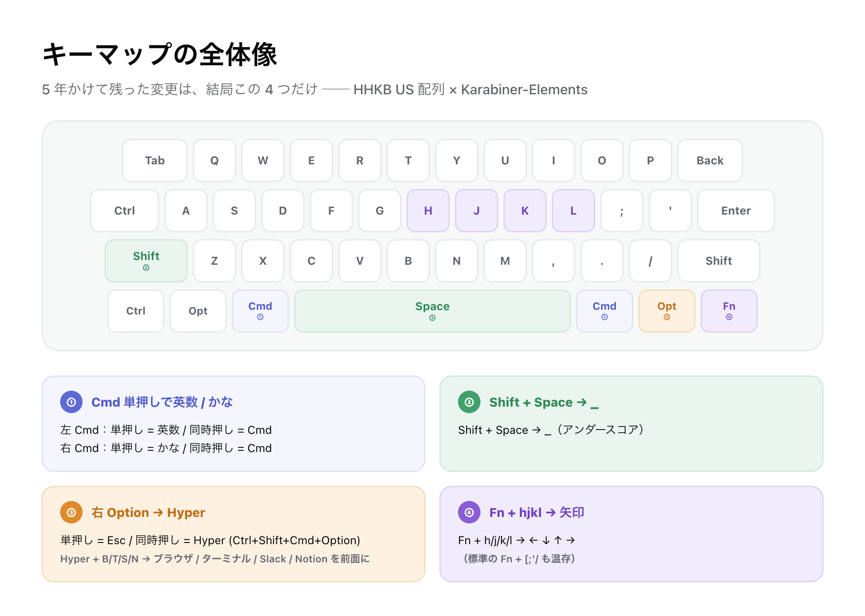865x616 pixels.
Task: Click the U key
Action: pos(505,160)
